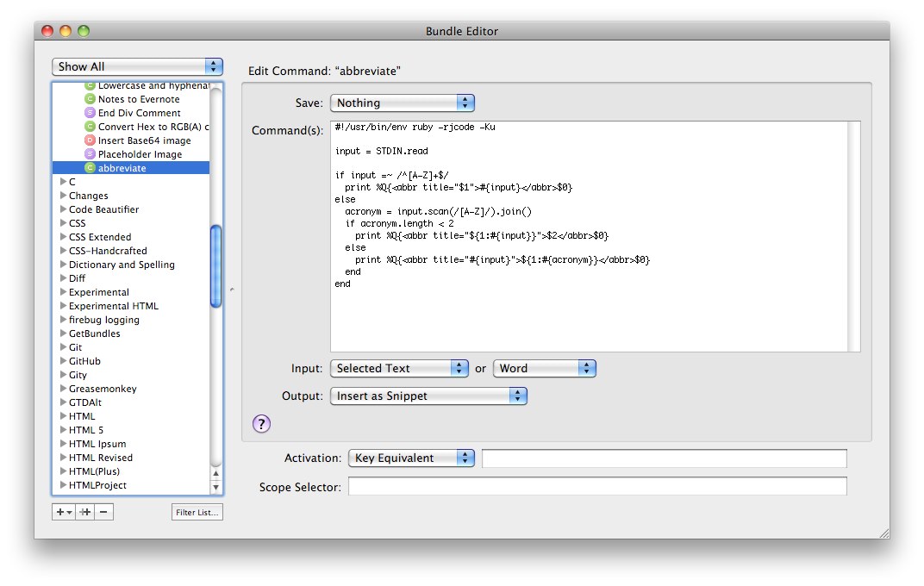Open the Show All filter dropdown

coord(137,66)
